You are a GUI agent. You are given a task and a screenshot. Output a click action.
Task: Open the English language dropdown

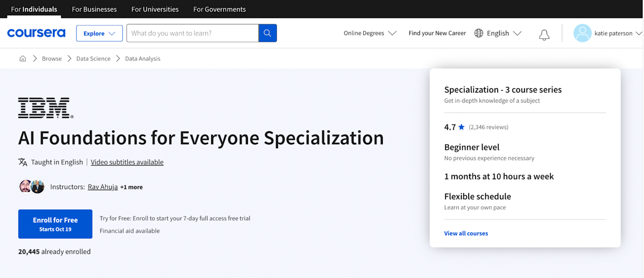pyautogui.click(x=498, y=33)
